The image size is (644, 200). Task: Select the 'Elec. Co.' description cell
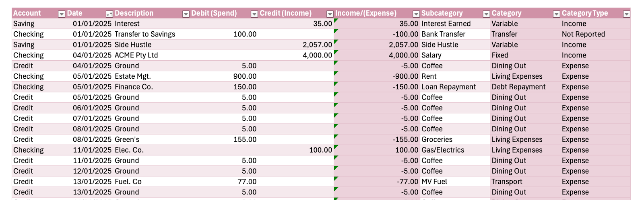[152, 150]
